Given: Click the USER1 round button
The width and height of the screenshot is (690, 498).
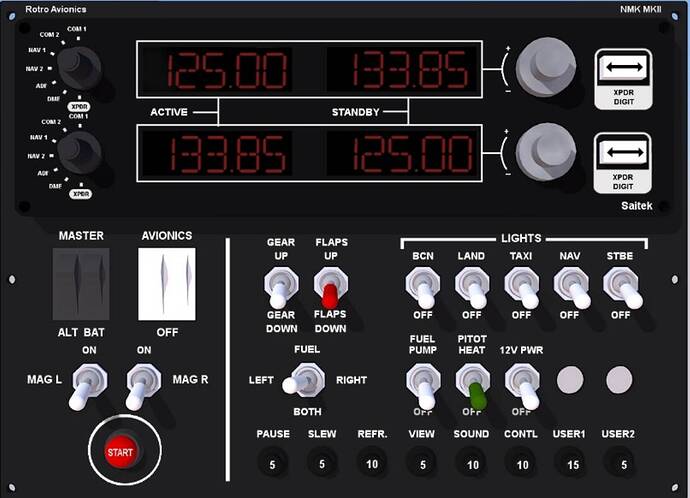Looking at the screenshot, I should (x=572, y=462).
